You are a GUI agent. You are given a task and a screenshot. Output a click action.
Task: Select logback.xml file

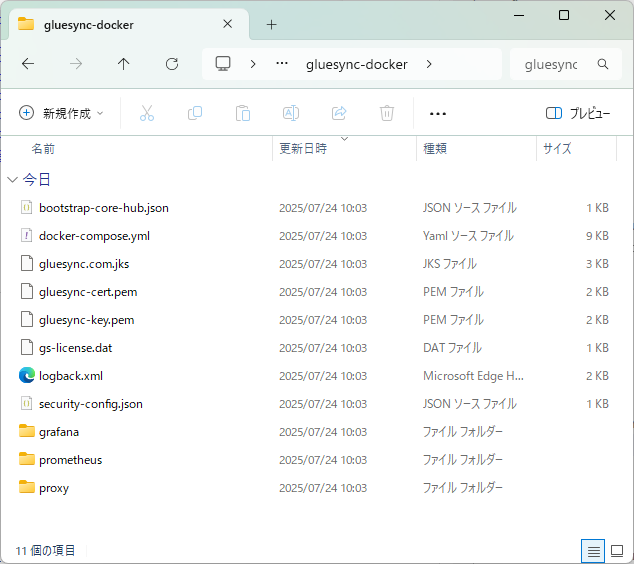click(71, 376)
